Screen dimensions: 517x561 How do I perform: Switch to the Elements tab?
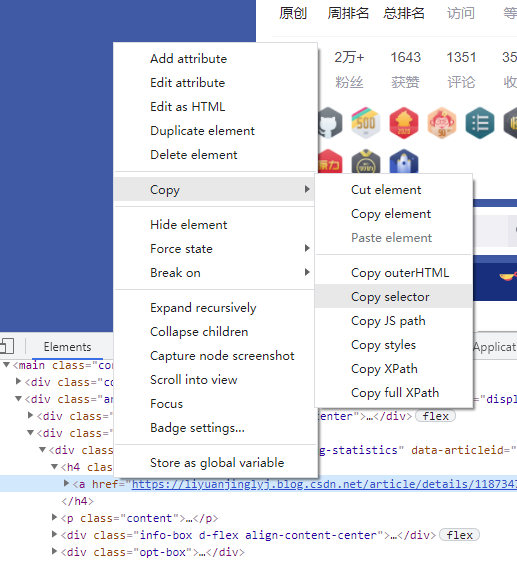[67, 347]
